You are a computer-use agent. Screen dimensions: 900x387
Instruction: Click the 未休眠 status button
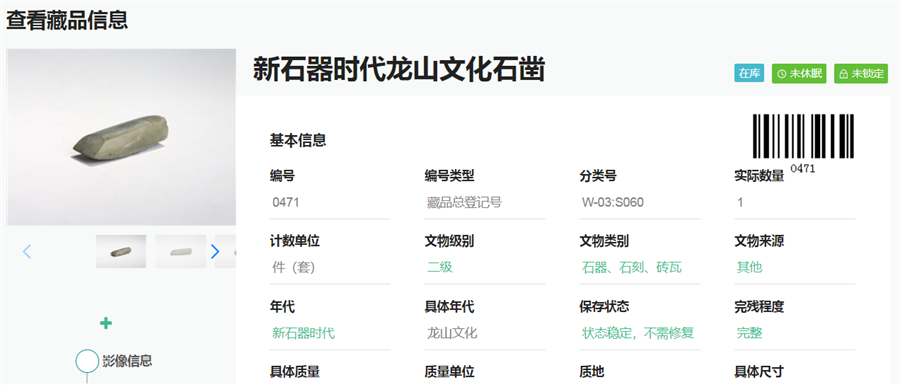799,73
